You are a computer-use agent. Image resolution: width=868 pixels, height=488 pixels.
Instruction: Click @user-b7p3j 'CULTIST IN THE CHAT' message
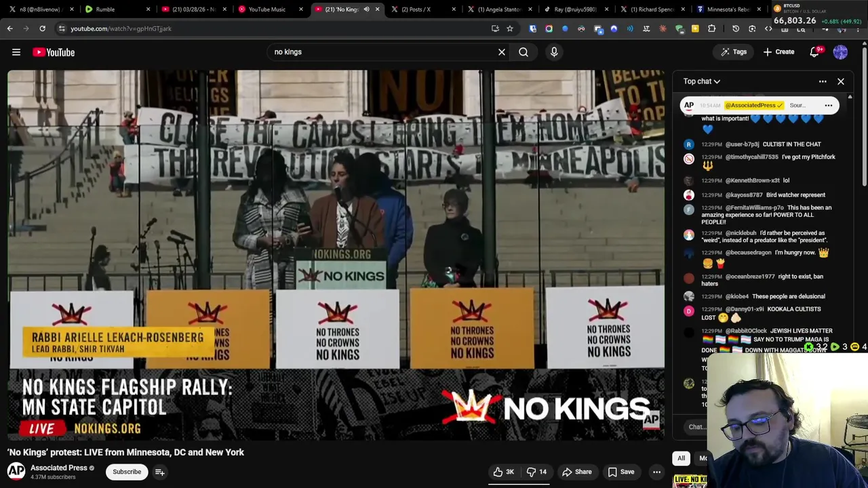(761, 144)
